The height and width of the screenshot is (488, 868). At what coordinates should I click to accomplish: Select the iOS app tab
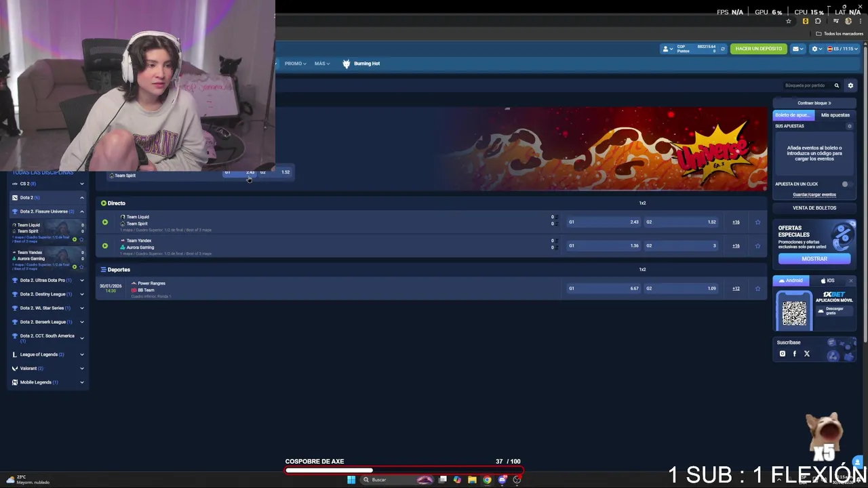point(827,281)
